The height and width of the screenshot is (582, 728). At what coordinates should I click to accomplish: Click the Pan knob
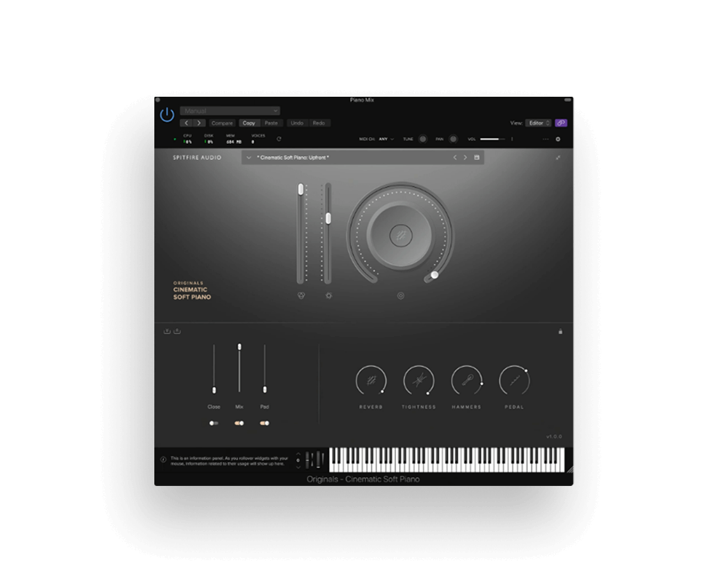click(454, 139)
